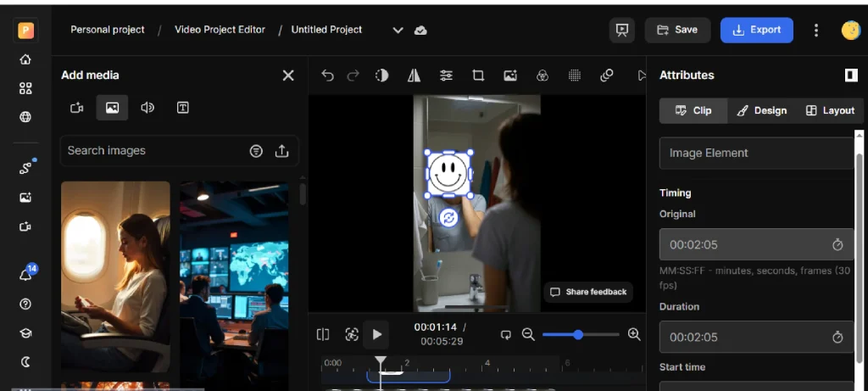868x391 pixels.
Task: Open image search filter options
Action: click(x=256, y=151)
